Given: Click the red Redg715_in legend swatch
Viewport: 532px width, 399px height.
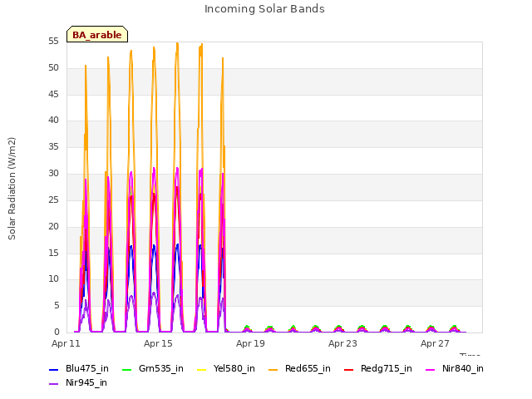Looking at the screenshot, I should [x=348, y=369].
